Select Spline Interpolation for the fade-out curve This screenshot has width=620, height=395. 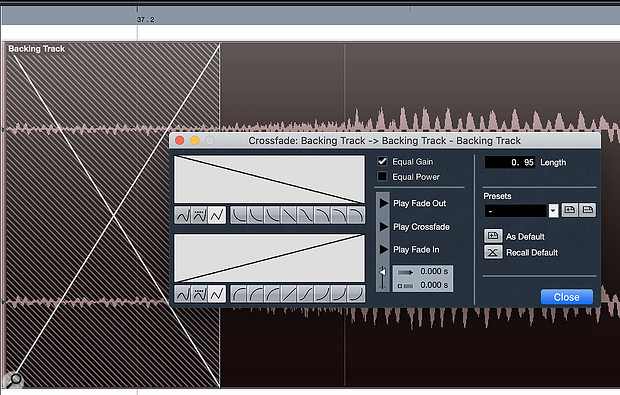click(x=183, y=215)
